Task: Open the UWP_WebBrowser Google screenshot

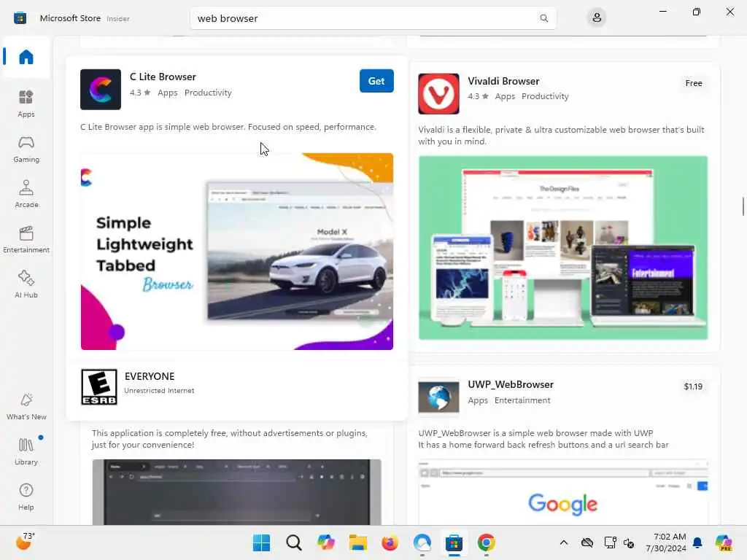Action: 563,492
